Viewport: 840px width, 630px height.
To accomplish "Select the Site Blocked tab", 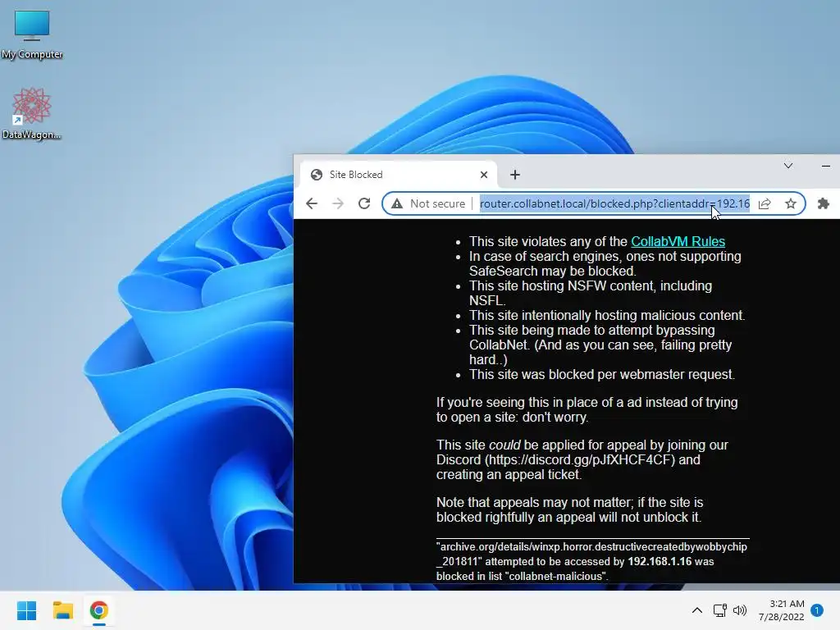I will 398,175.
